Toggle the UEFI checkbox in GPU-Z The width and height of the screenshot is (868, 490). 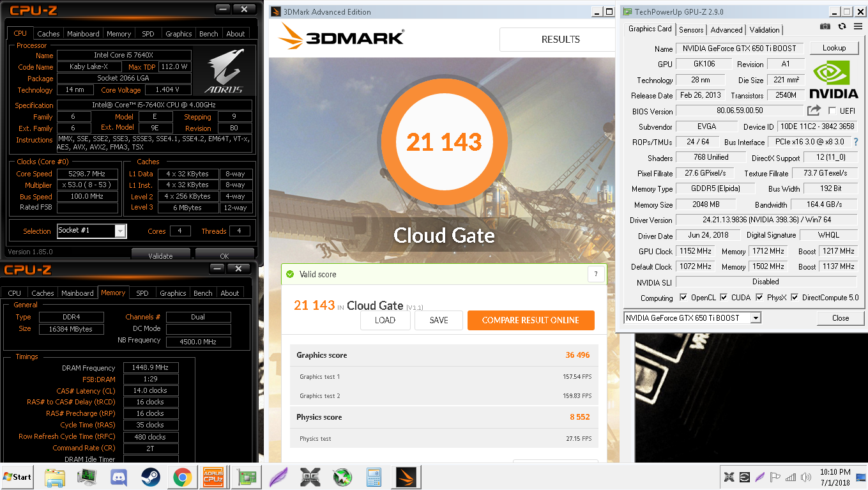(832, 111)
